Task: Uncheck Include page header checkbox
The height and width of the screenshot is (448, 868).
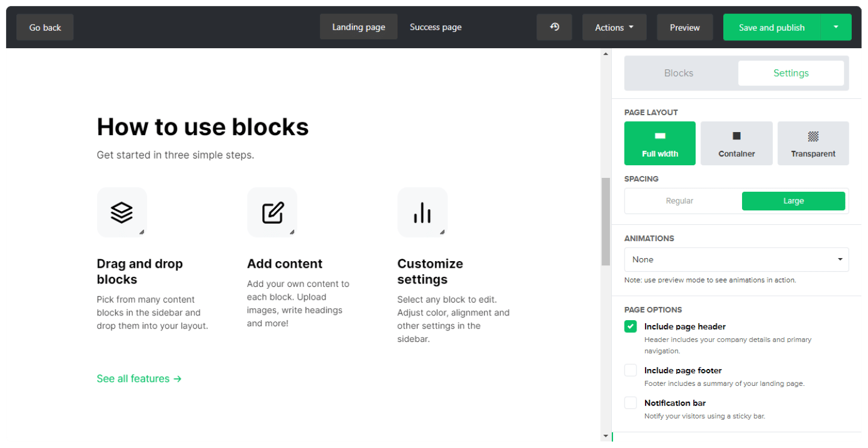Action: (x=631, y=326)
